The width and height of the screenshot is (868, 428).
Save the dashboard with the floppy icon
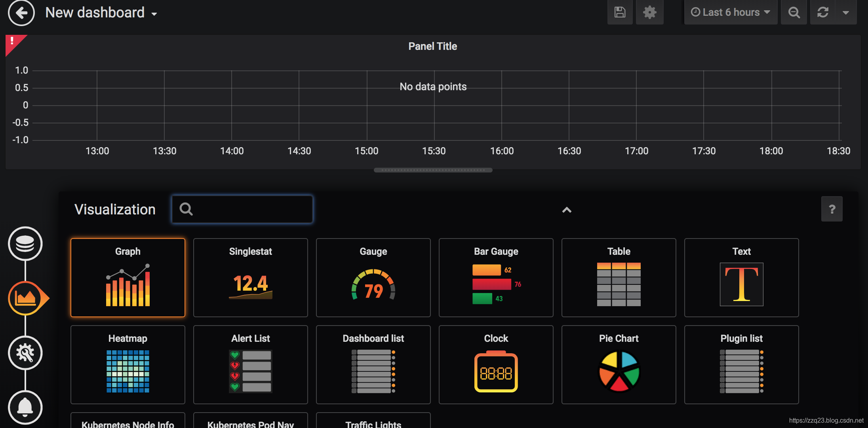pos(620,12)
